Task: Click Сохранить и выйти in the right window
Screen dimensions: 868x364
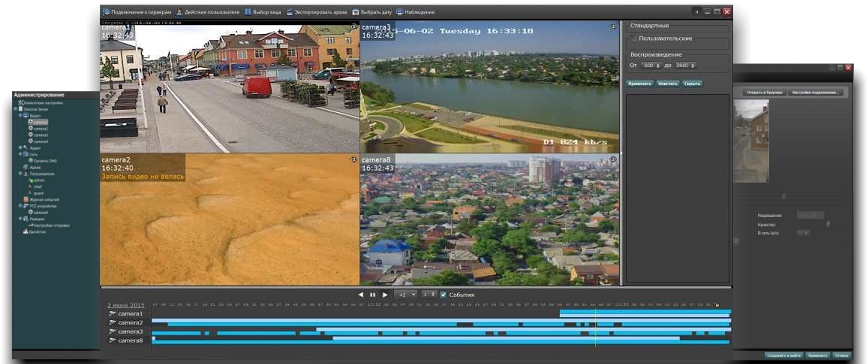Action: click(783, 356)
